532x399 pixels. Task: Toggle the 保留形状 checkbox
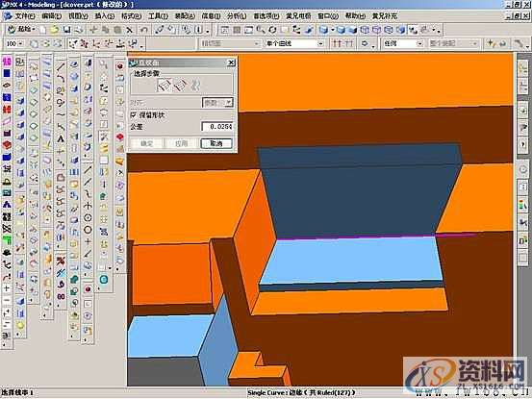pyautogui.click(x=134, y=115)
